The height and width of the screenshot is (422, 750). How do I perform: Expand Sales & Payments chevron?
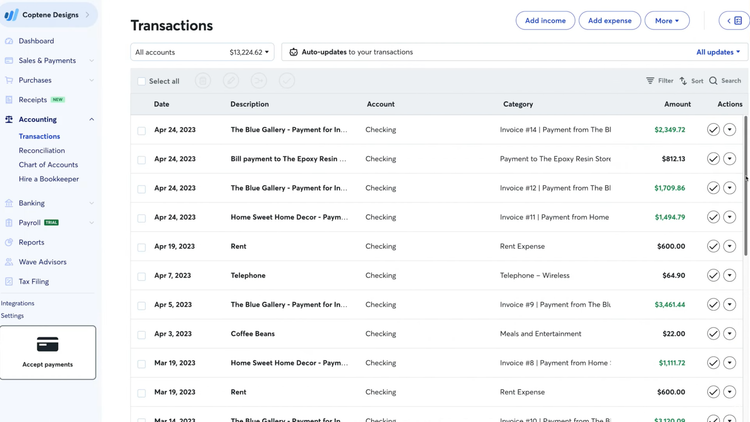pos(91,61)
